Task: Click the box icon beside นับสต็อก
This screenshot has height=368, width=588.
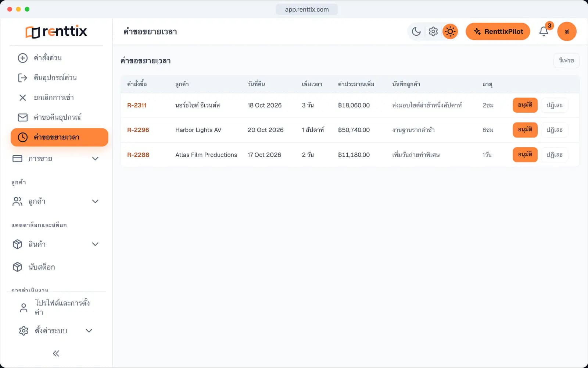Action: coord(17,267)
